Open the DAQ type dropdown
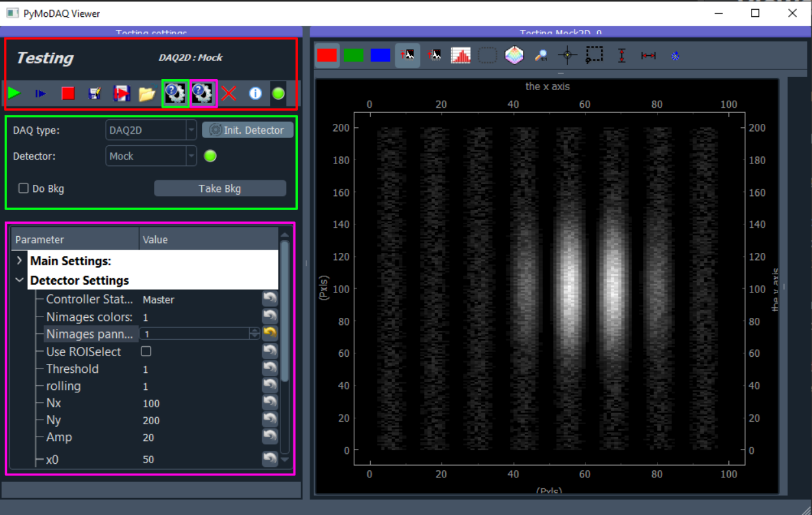This screenshot has width=812, height=515. pyautogui.click(x=151, y=130)
